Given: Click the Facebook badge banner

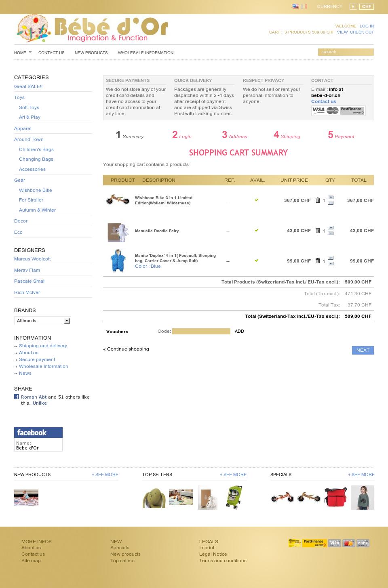Looking at the screenshot, I should [38, 433].
